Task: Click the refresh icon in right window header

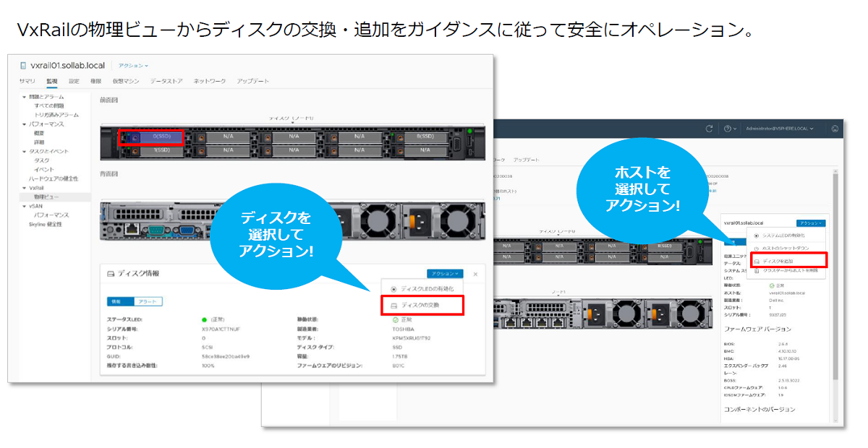Action: point(710,129)
